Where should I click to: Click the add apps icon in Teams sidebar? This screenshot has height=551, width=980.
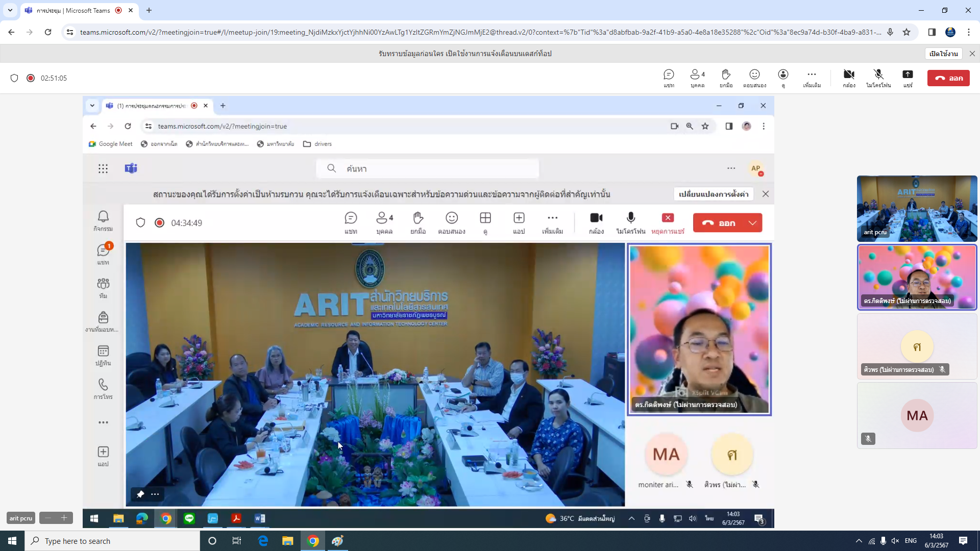(x=103, y=456)
